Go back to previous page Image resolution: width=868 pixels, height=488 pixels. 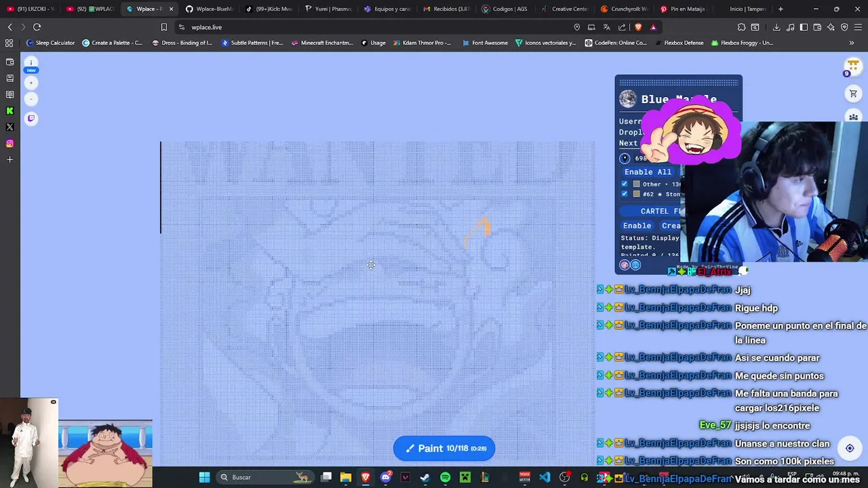point(9,27)
